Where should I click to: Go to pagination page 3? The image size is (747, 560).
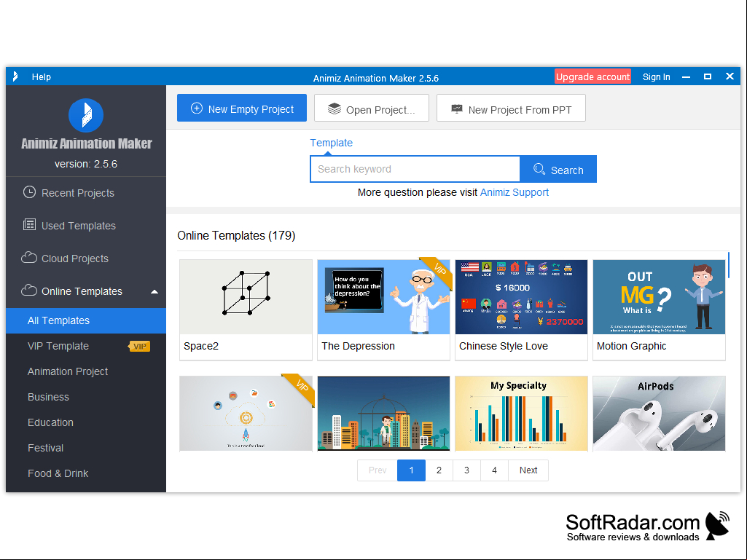click(x=466, y=470)
